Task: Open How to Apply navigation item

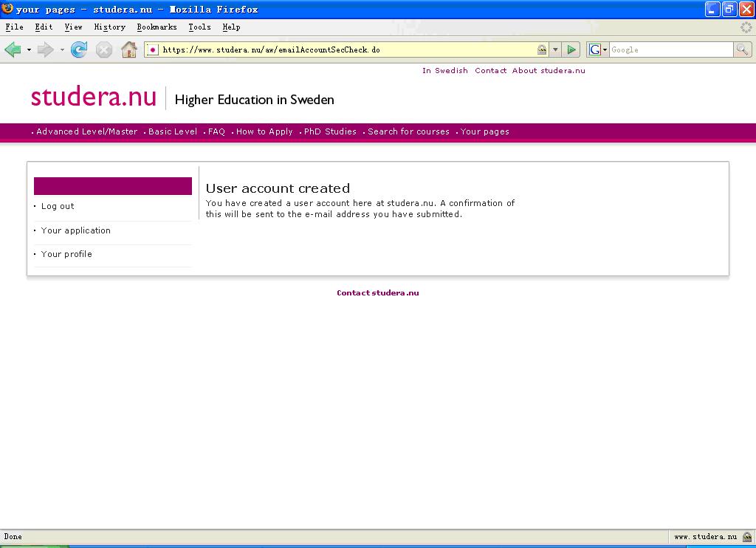Action: [x=264, y=131]
